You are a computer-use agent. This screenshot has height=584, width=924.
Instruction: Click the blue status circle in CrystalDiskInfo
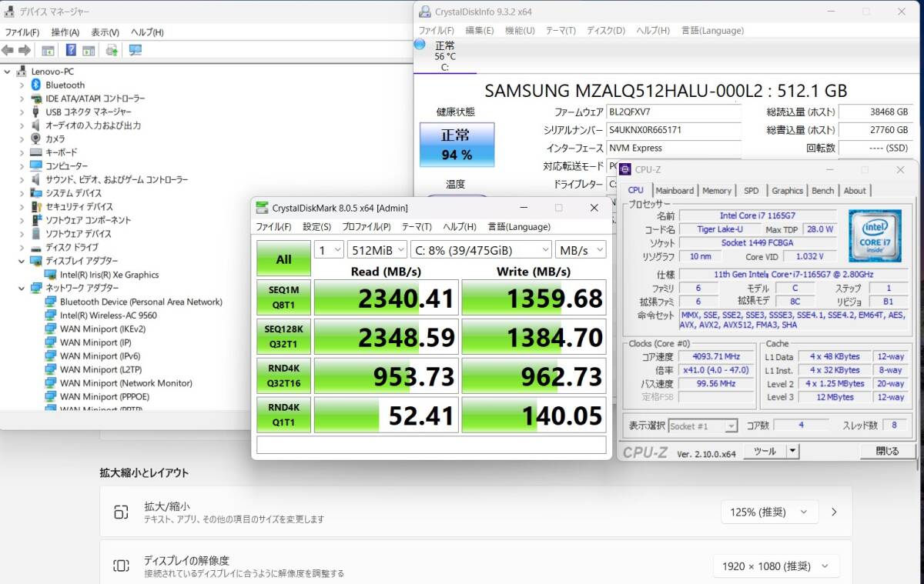[420, 45]
